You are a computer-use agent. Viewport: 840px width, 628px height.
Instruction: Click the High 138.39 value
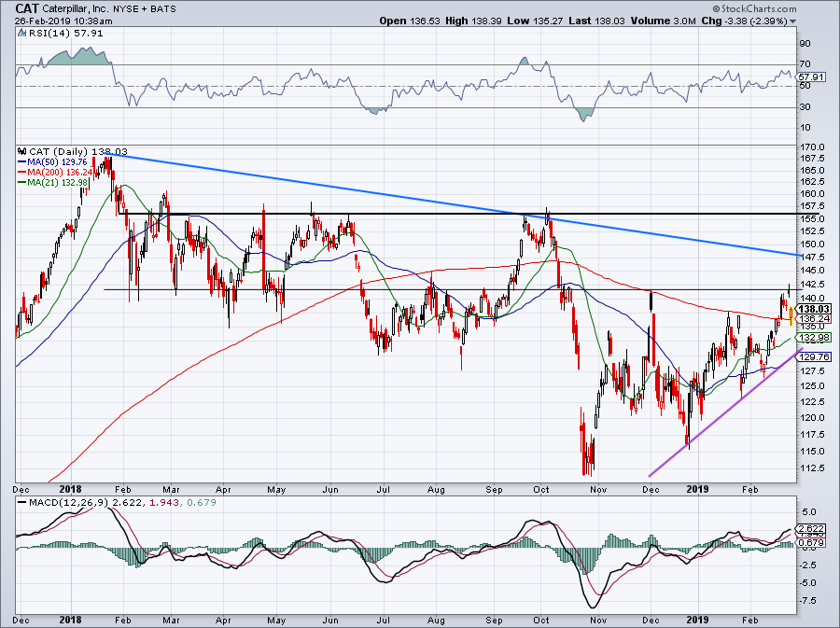coord(473,21)
